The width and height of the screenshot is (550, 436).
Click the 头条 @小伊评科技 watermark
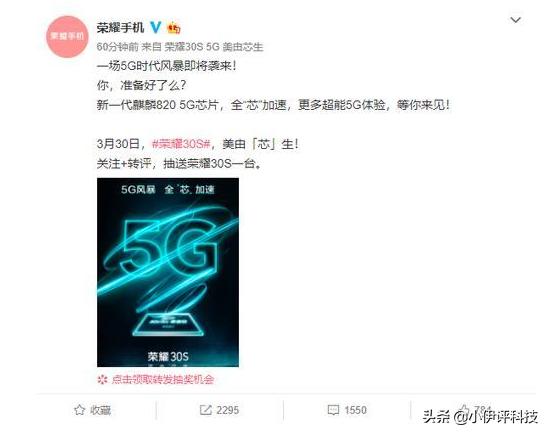coord(480,417)
